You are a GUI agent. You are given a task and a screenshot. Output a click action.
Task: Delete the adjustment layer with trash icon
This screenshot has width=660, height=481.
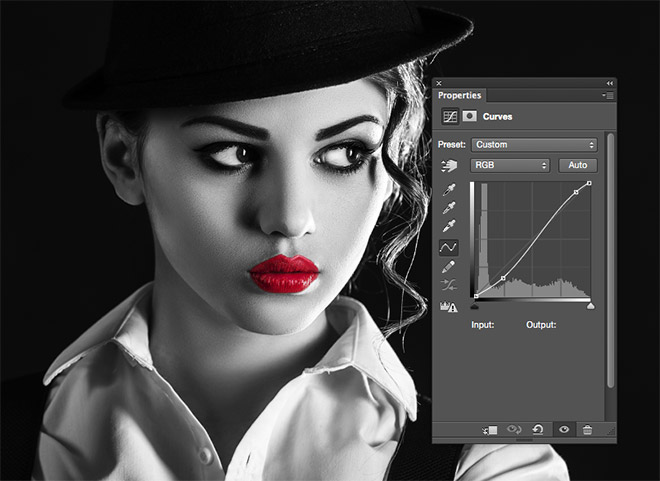pyautogui.click(x=587, y=430)
